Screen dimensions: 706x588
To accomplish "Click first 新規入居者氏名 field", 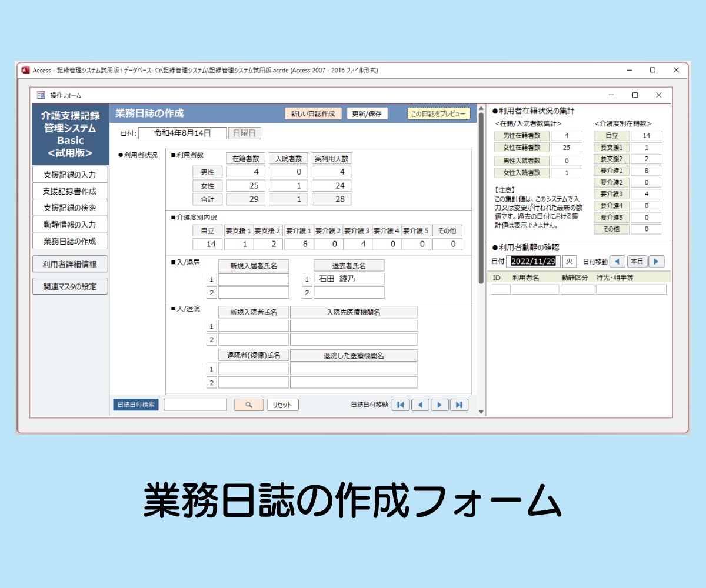I will click(x=254, y=279).
